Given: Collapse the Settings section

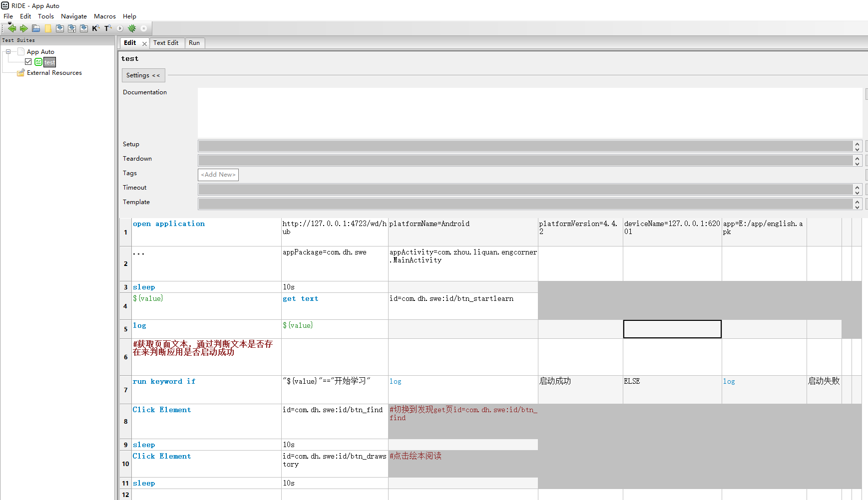Looking at the screenshot, I should coord(143,75).
